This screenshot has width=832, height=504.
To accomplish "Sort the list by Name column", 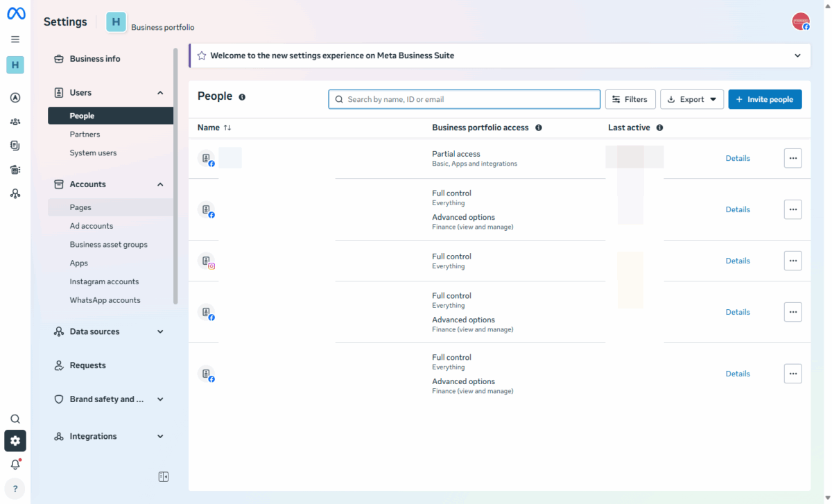I will tap(227, 128).
